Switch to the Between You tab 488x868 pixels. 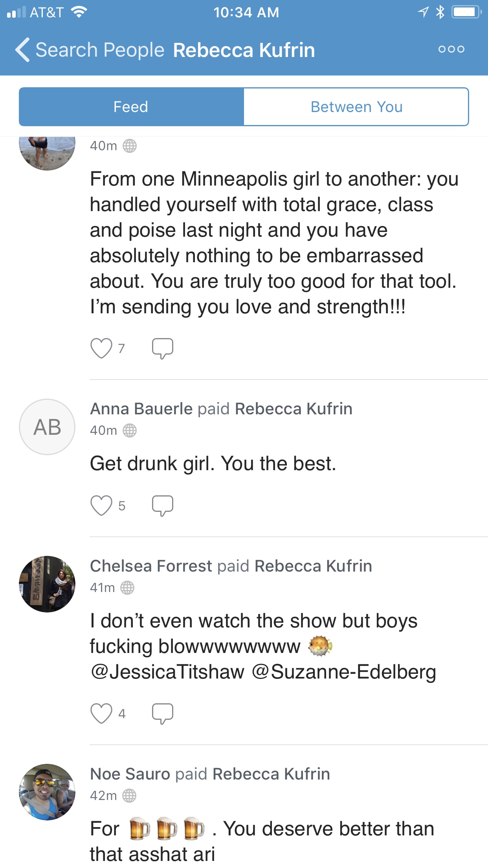pyautogui.click(x=356, y=107)
